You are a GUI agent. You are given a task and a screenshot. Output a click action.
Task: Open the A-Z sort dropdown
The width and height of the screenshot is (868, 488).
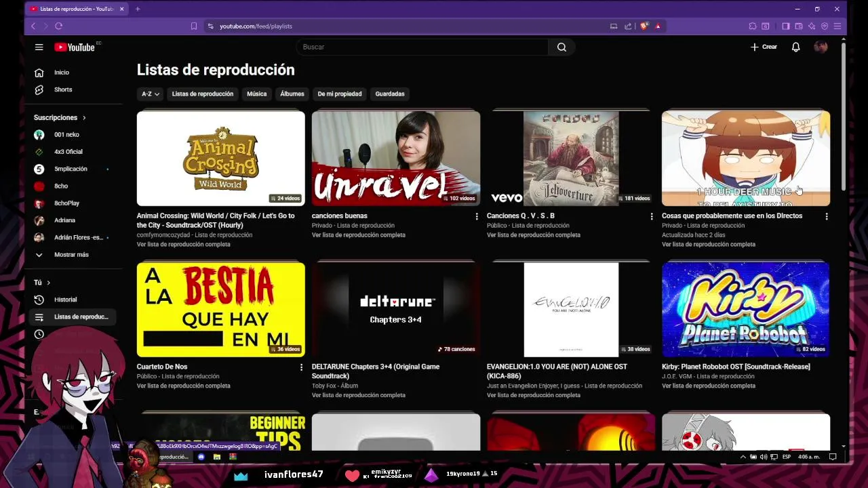pyautogui.click(x=150, y=94)
